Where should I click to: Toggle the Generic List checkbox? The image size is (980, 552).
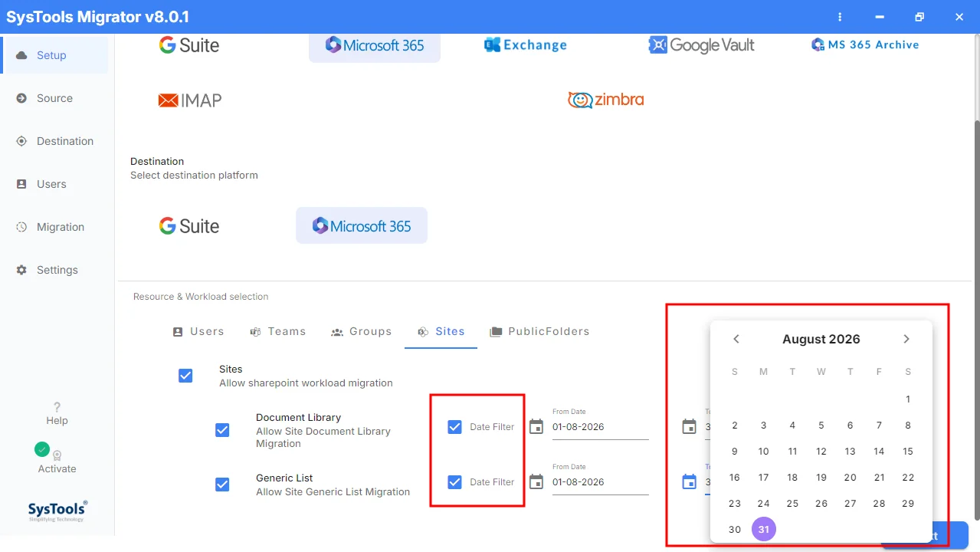pos(222,485)
